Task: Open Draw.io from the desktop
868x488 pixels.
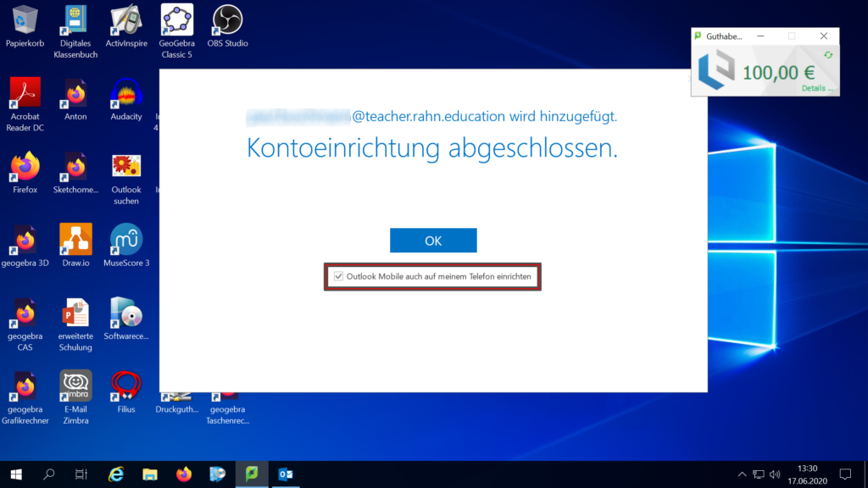Action: tap(75, 245)
